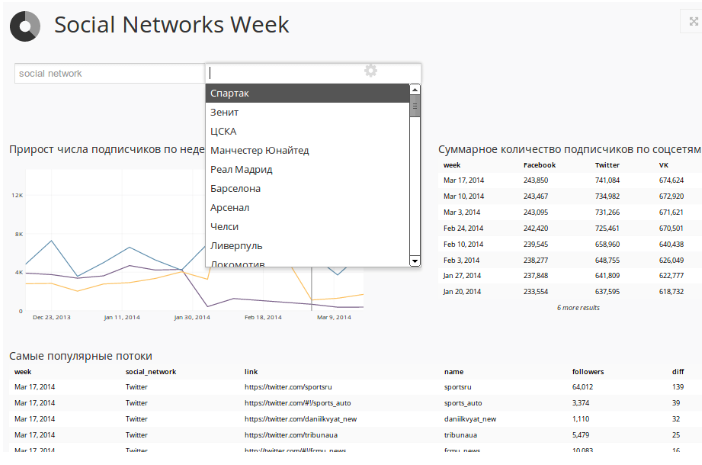The width and height of the screenshot is (702, 465).
Task: Click the Feb 24, 2014 summary row date
Action: tap(463, 228)
